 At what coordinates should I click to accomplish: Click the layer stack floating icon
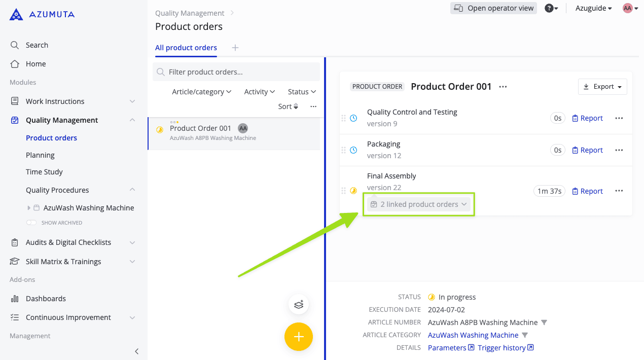pyautogui.click(x=298, y=304)
